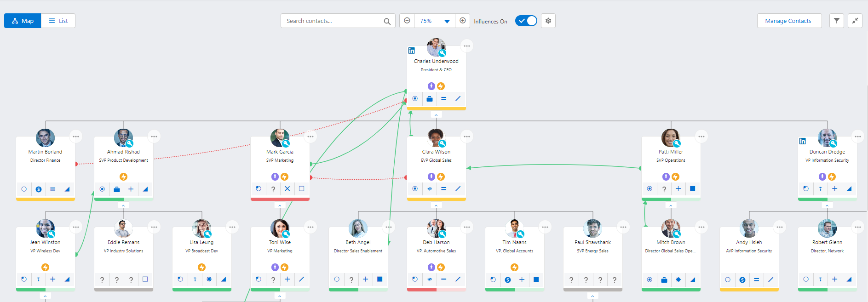Open the settings gear icon

pos(548,21)
